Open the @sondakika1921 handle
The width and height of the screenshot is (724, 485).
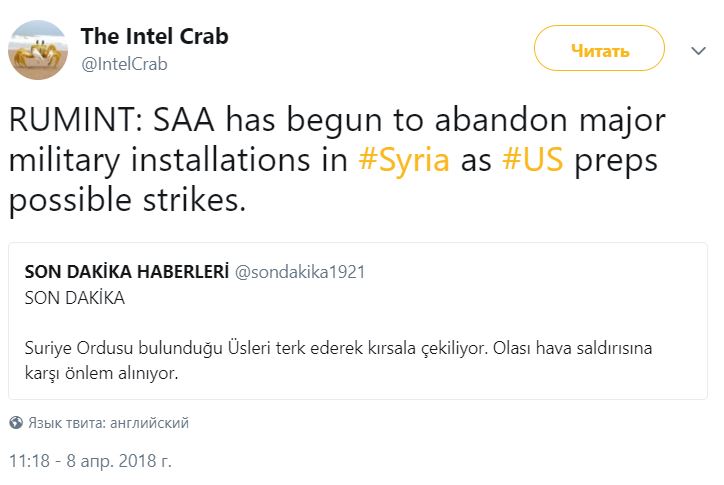tap(300, 272)
